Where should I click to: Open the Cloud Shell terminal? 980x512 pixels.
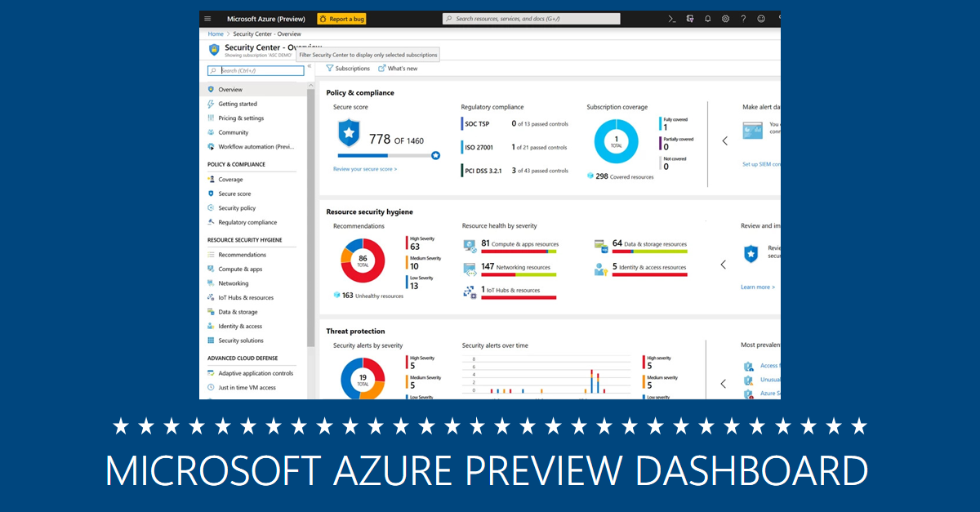coord(671,18)
